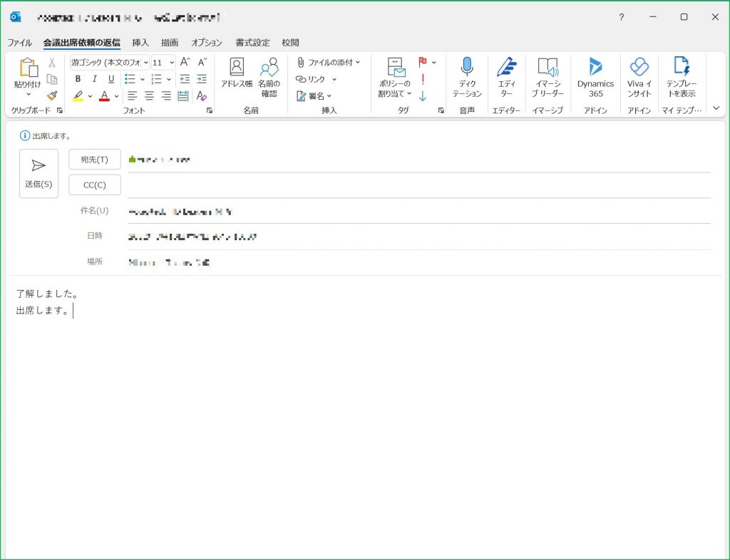Open font color picker arrow

coord(116,96)
